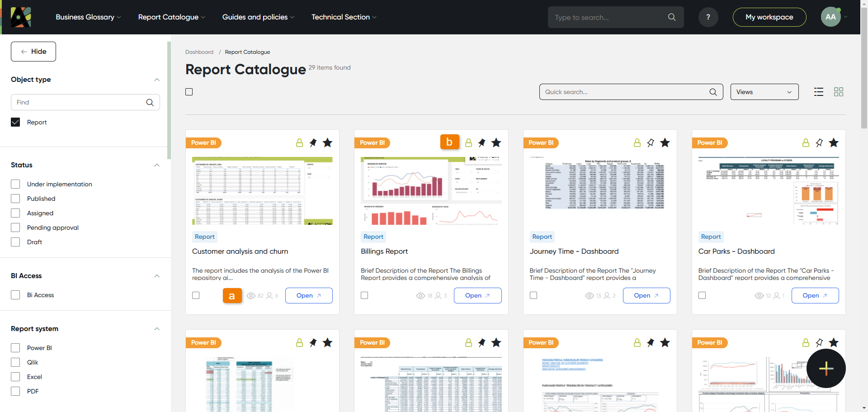Open the Billings Report
The image size is (868, 412).
click(x=477, y=295)
